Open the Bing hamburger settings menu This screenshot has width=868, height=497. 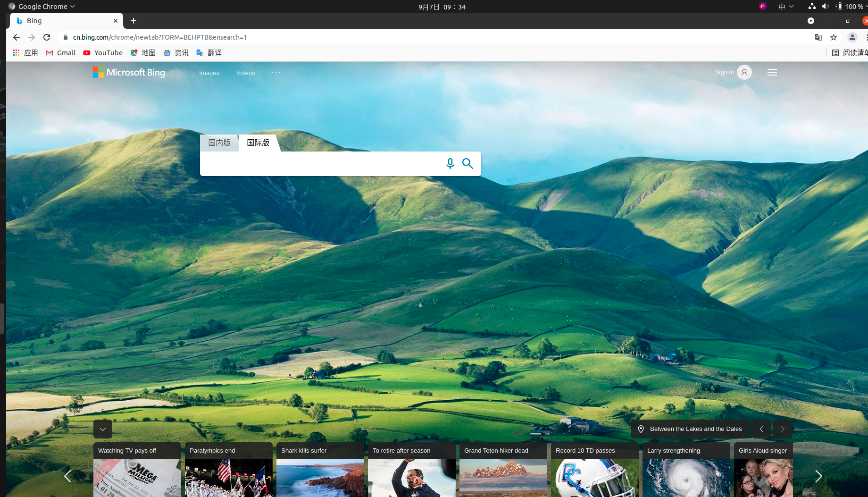point(772,72)
